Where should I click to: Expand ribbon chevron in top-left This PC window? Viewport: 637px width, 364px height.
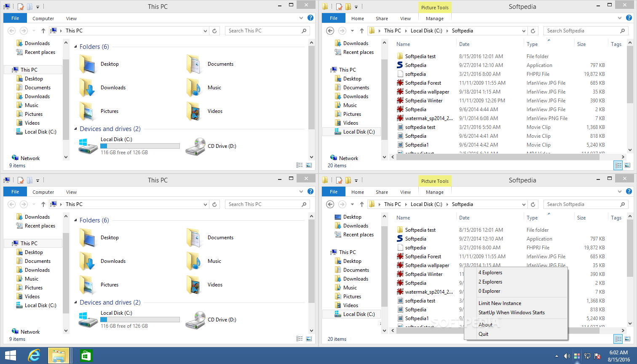[x=301, y=18]
